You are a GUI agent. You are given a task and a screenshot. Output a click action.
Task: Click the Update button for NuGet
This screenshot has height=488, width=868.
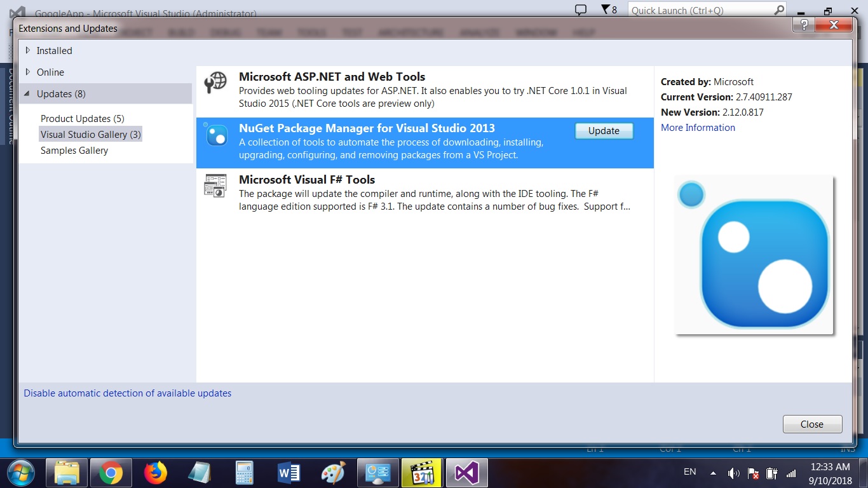coord(604,130)
